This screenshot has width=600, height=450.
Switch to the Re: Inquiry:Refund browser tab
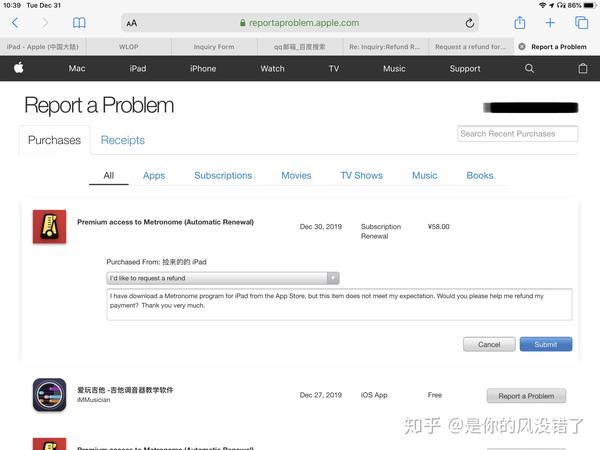[385, 47]
